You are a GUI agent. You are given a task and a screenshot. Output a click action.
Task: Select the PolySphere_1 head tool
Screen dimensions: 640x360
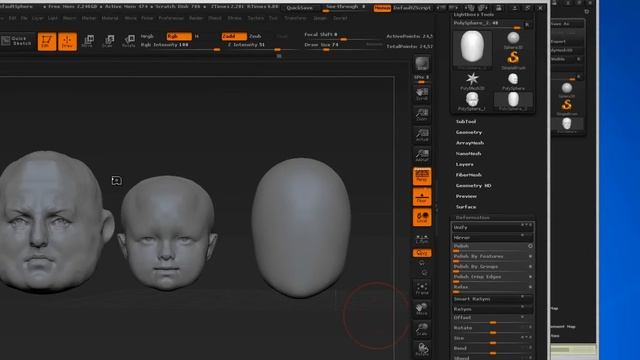472,101
